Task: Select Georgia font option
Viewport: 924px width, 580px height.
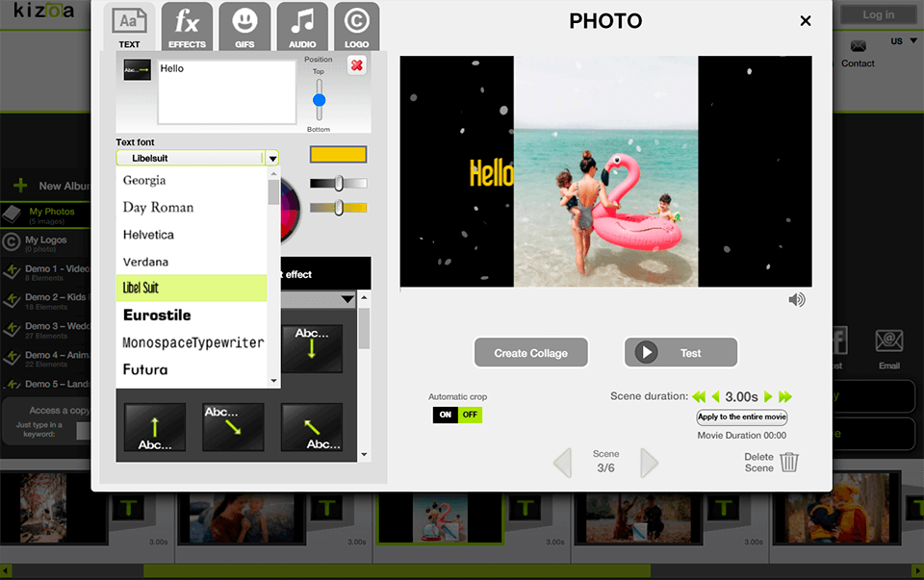Action: click(144, 181)
